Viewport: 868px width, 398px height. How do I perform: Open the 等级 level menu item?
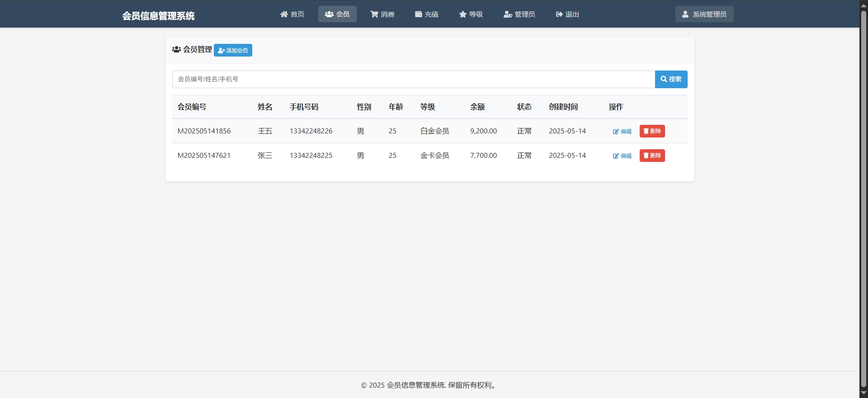point(471,14)
